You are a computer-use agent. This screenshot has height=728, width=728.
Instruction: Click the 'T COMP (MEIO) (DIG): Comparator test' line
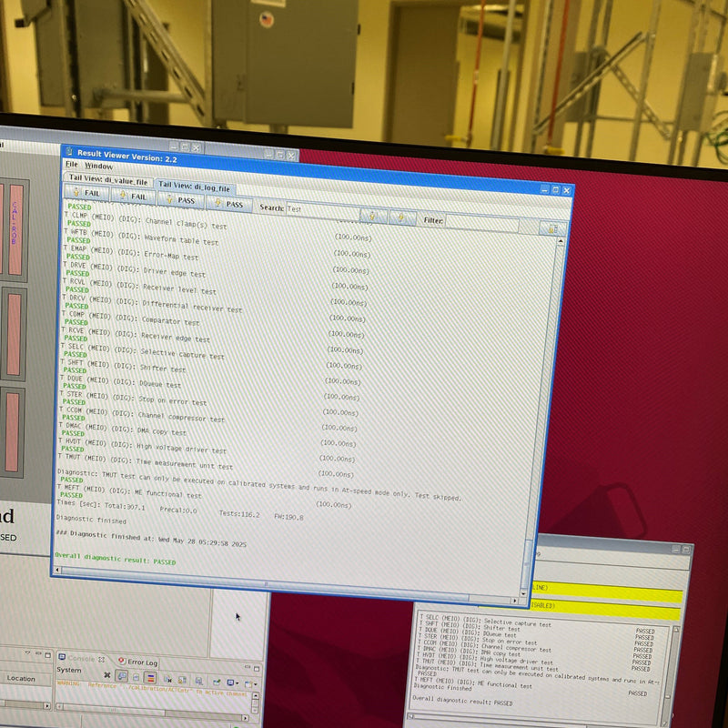click(x=130, y=318)
